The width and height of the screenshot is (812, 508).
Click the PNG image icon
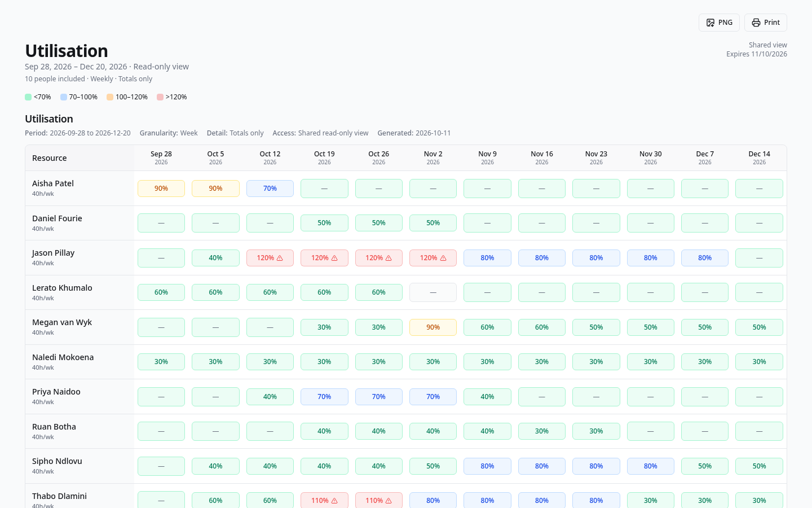(x=710, y=23)
